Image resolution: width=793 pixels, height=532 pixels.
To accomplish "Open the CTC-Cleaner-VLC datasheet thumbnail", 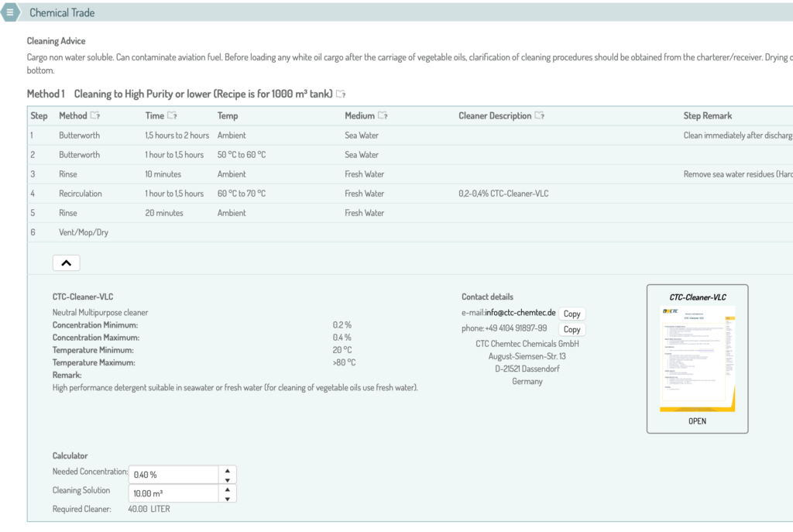I will click(x=697, y=359).
